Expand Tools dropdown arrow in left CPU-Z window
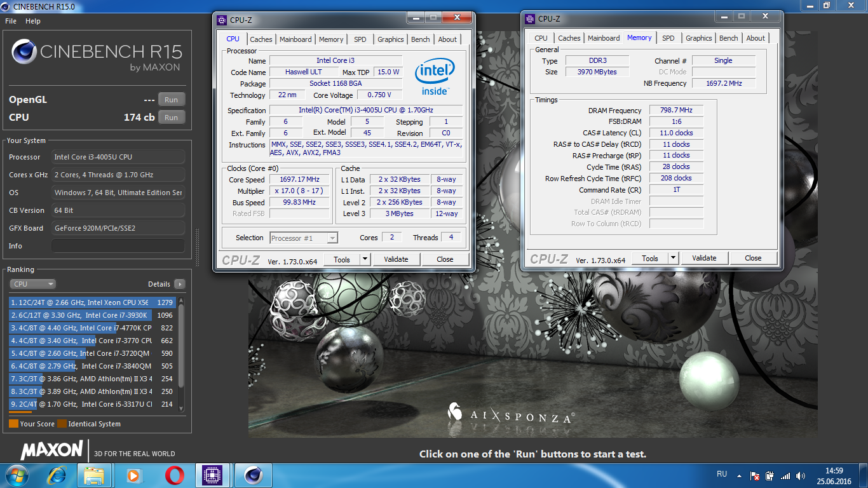Image resolution: width=868 pixels, height=488 pixels. pos(365,259)
